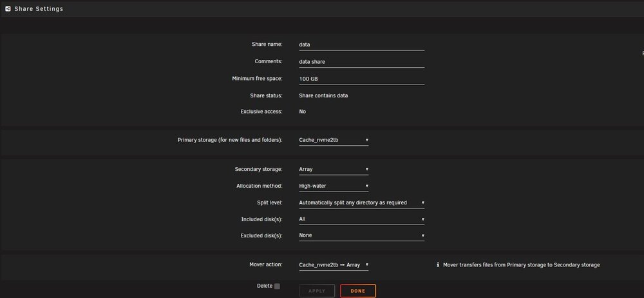Viewport: 644px width, 298px height.
Task: Click the Share Settings header icon
Action: (x=8, y=8)
